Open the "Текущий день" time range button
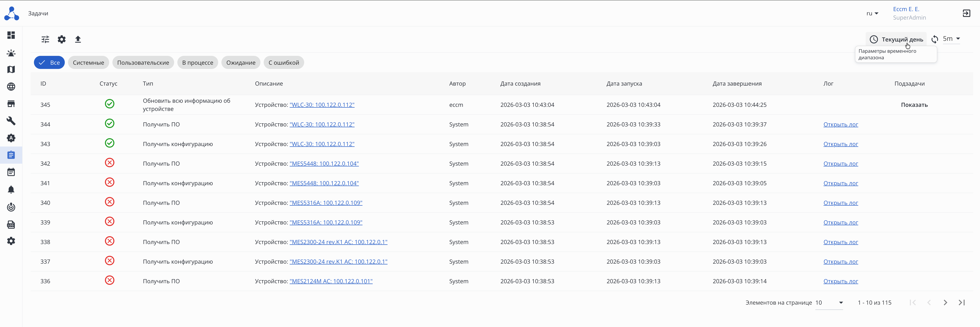Viewport: 980px width, 327px height. [x=896, y=40]
